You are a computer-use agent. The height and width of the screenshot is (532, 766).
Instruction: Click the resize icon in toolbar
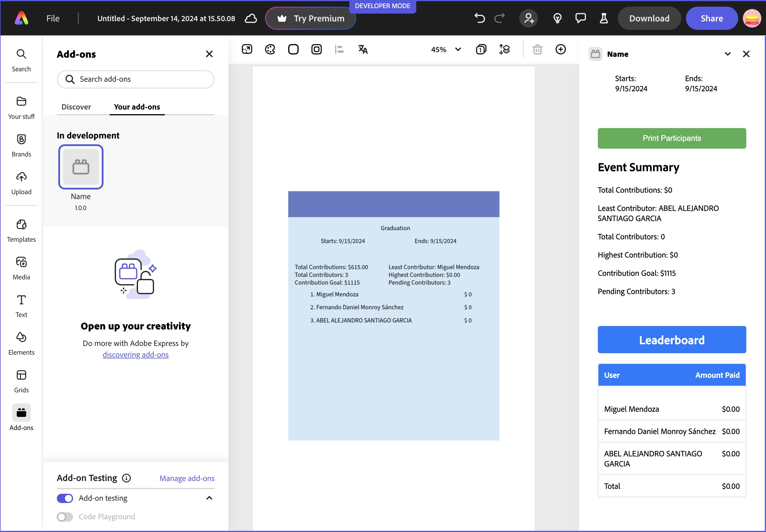(247, 49)
